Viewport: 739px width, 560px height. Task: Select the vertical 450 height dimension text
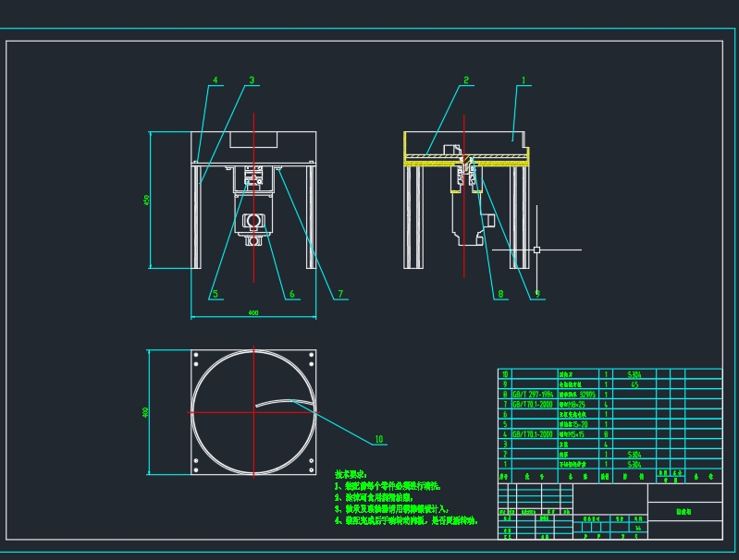pyautogui.click(x=146, y=200)
